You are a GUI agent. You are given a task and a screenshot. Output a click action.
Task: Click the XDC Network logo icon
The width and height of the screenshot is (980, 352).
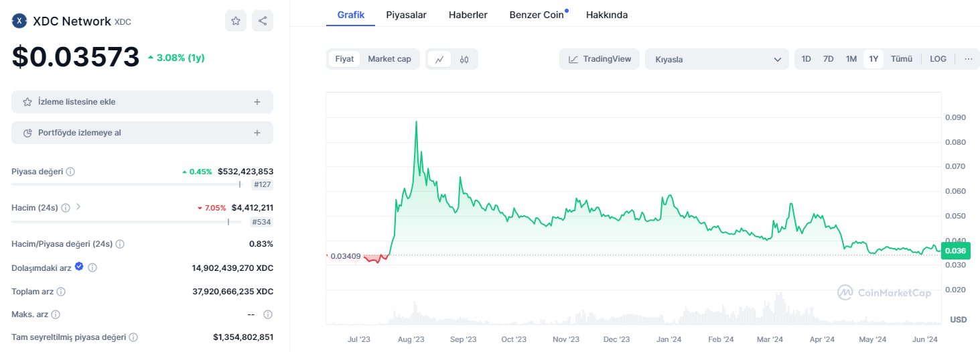pos(19,21)
